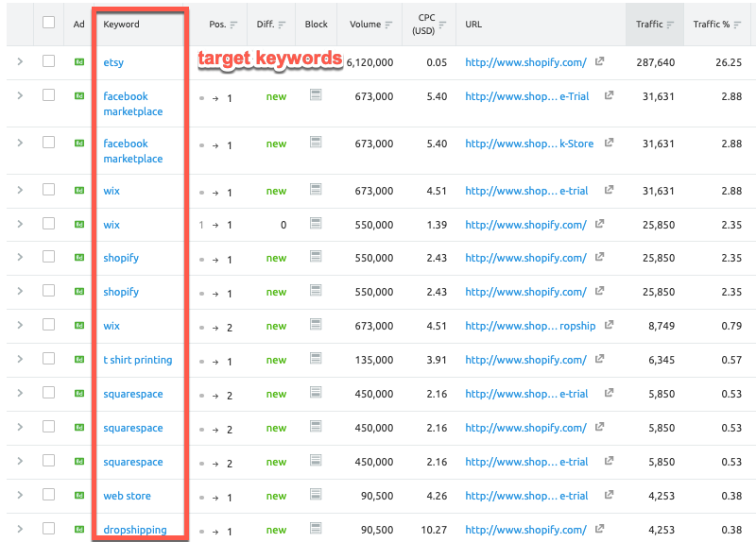Sort by the Traffic % column sort icon
Viewport: 756px width, 542px height.
coord(737,25)
